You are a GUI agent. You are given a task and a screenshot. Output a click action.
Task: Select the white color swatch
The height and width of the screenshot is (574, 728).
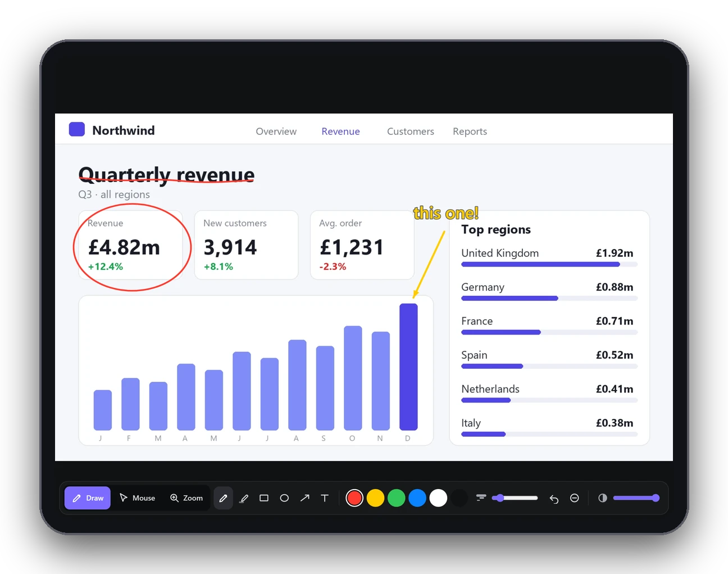(x=438, y=498)
